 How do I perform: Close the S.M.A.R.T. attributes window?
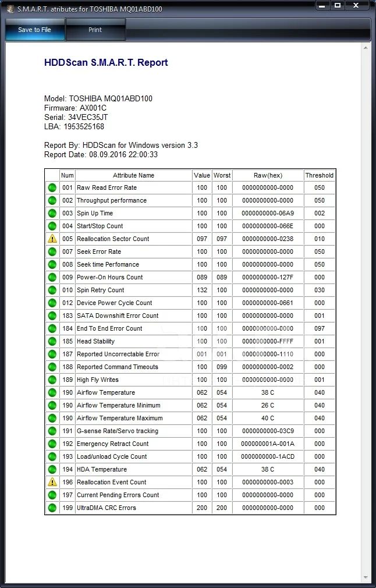coord(356,5)
